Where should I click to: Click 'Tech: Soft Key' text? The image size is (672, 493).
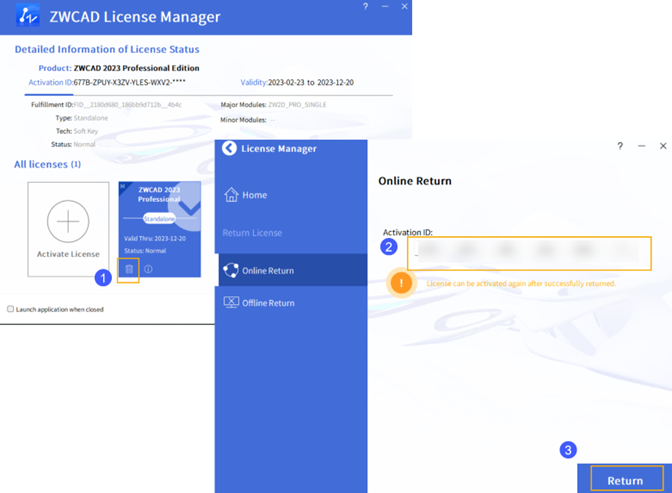tap(77, 131)
